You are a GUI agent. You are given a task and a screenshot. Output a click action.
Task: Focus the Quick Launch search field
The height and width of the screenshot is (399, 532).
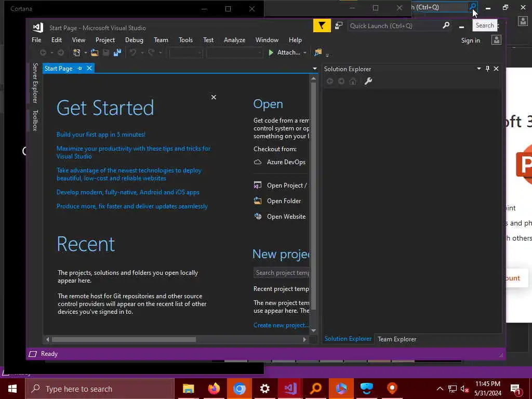(x=395, y=26)
